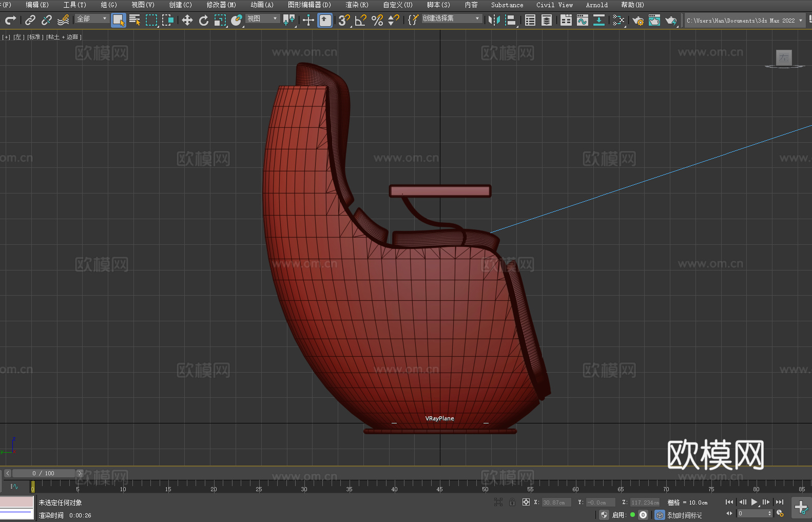
Task: Toggle Angle Snap
Action: coord(361,20)
